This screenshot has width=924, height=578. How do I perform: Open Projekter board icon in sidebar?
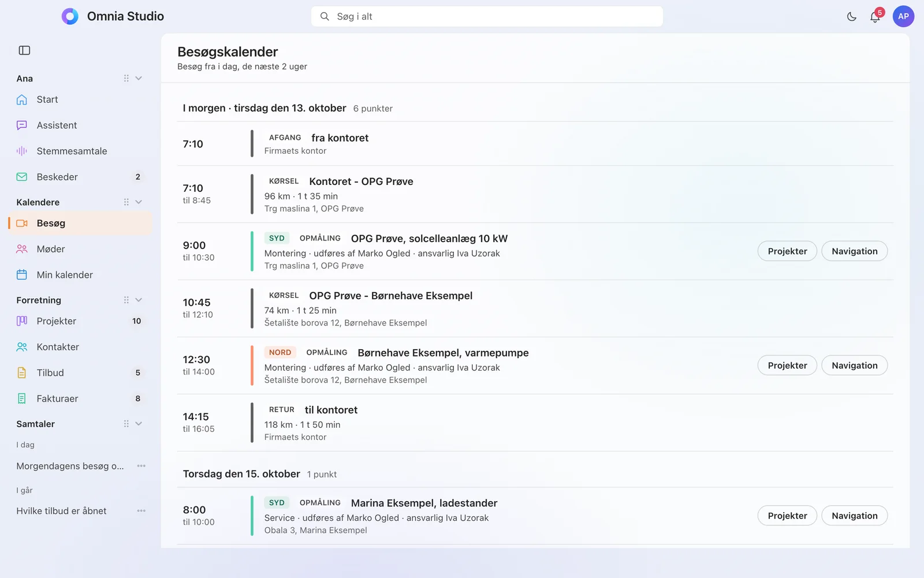[22, 321]
